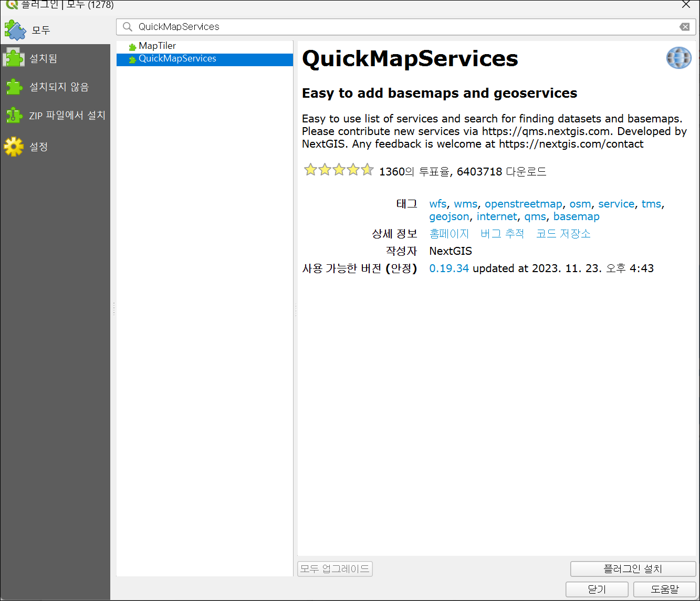Viewport: 700px width, 601px height.
Task: Click the puzzle icon beside 설치되지 않음
Action: click(14, 87)
